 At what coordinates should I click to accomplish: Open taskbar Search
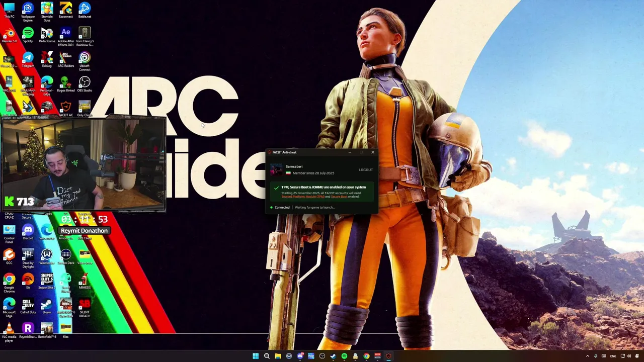(x=267, y=356)
